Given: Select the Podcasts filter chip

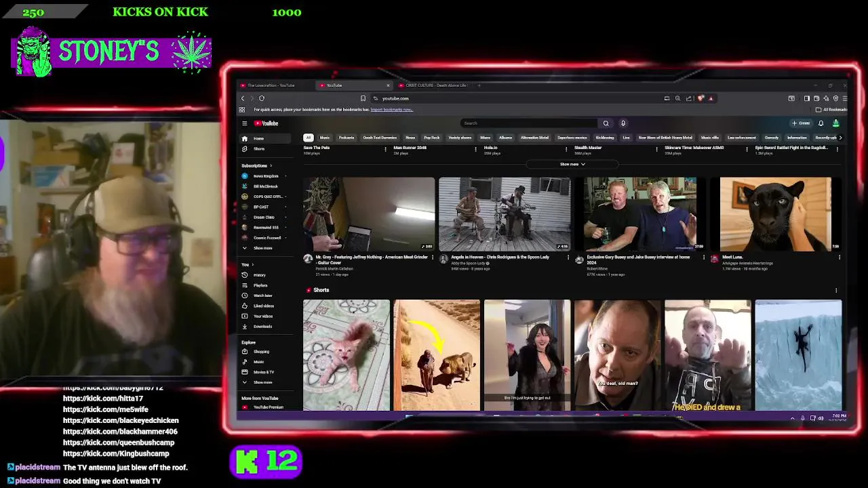Looking at the screenshot, I should tap(346, 138).
